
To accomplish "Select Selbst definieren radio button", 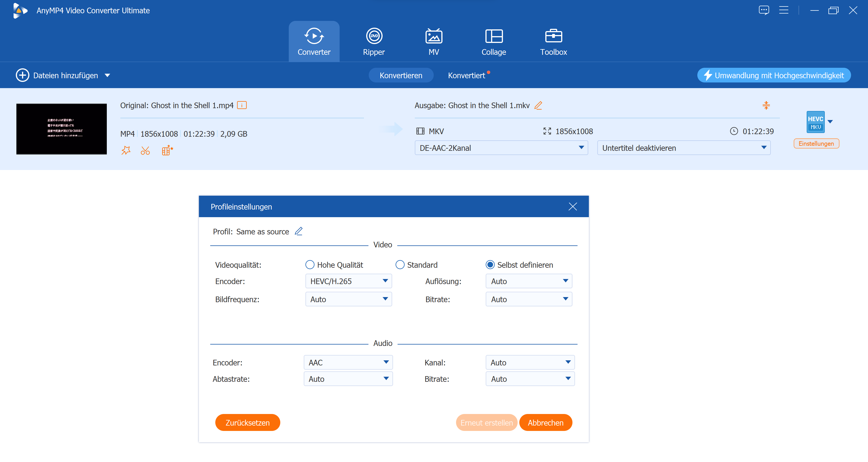I will click(490, 265).
